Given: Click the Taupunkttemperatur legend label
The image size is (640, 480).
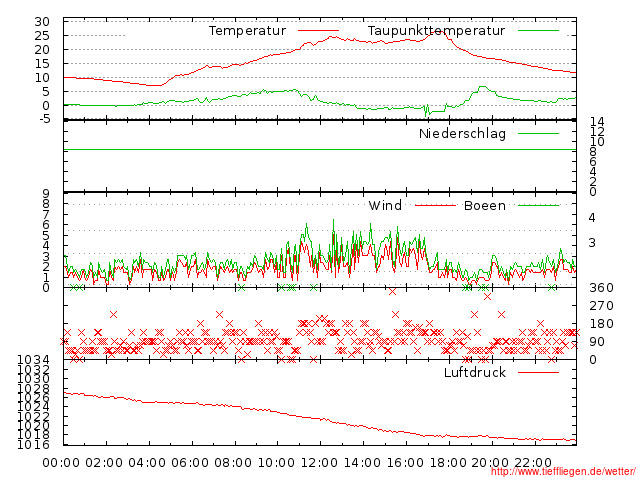Looking at the screenshot, I should tap(436, 31).
